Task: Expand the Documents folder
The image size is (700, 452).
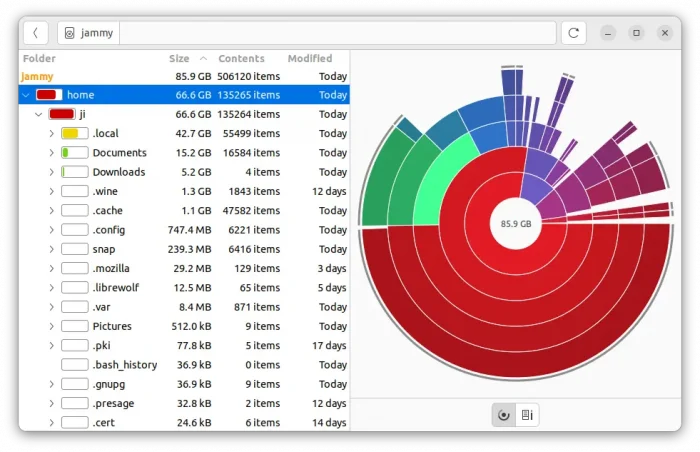Action: click(x=51, y=153)
